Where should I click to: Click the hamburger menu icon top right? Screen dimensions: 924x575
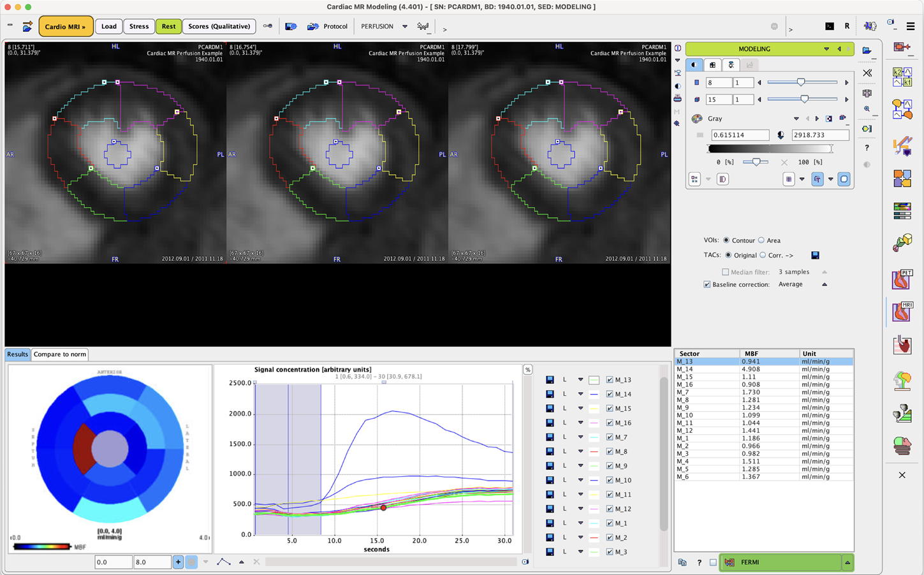(x=911, y=26)
